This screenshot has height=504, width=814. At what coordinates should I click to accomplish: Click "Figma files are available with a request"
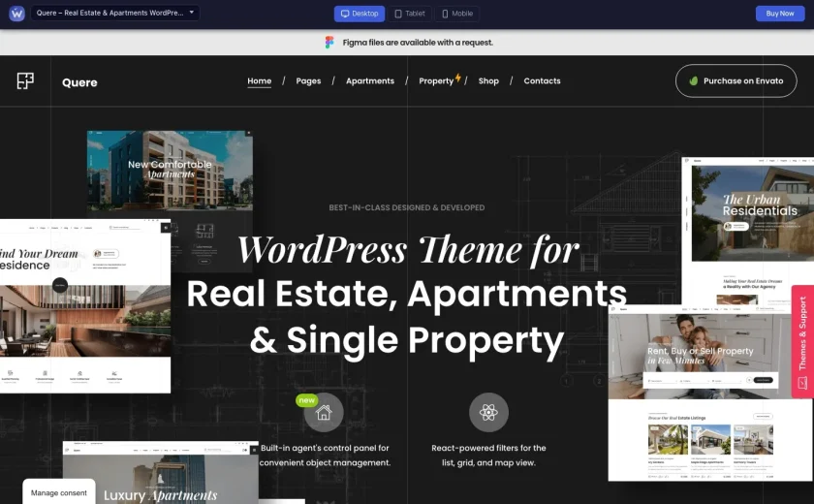tap(418, 43)
